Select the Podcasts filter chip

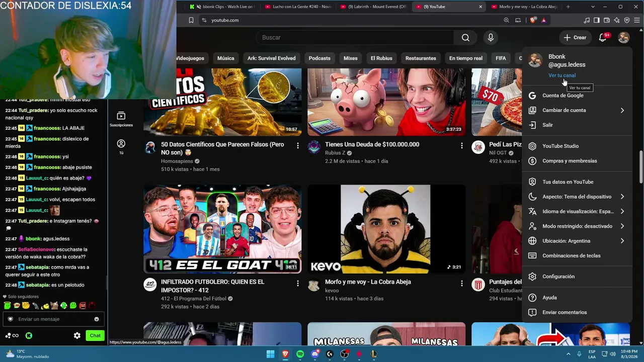pyautogui.click(x=319, y=58)
